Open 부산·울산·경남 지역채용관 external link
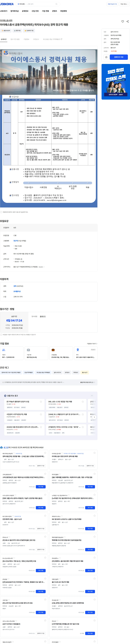 (x=52, y=39)
